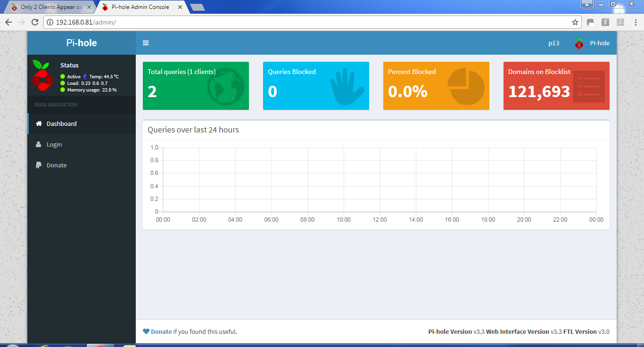
Task: Open the Pi-hole user dropdown in header
Action: 592,43
